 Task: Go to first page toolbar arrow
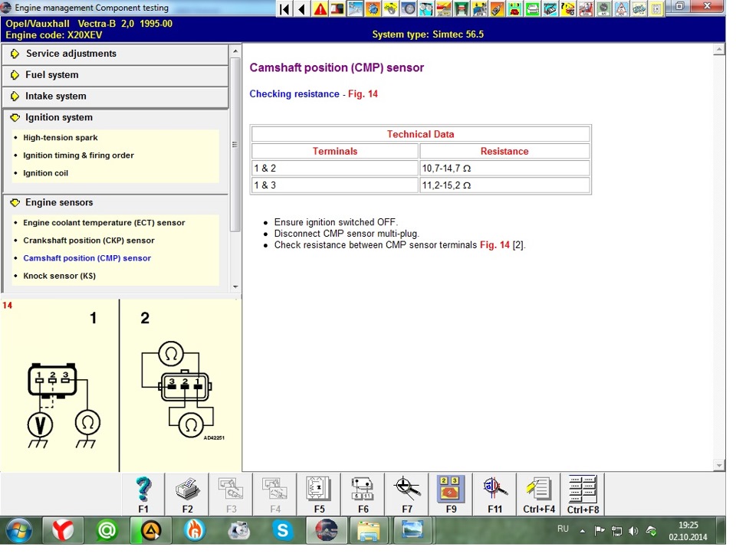click(x=284, y=9)
